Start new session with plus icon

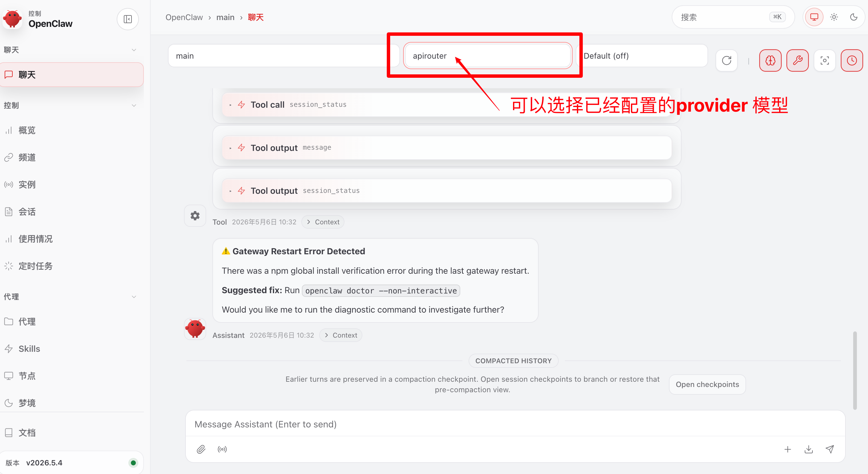[788, 449]
